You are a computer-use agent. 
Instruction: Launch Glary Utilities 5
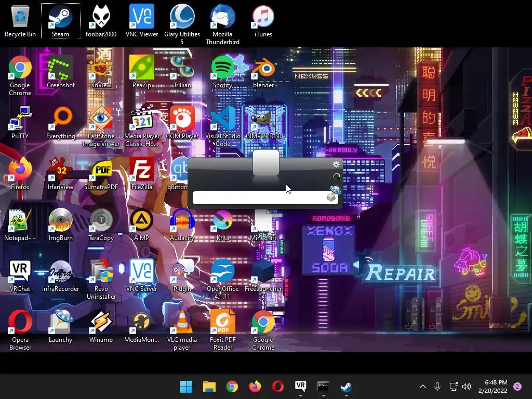[182, 24]
